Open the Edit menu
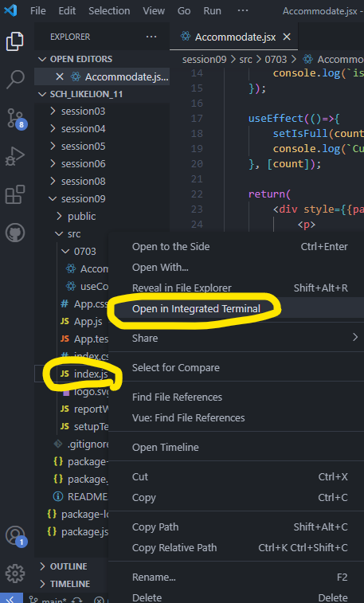Viewport: 364px width, 603px height. (x=67, y=11)
